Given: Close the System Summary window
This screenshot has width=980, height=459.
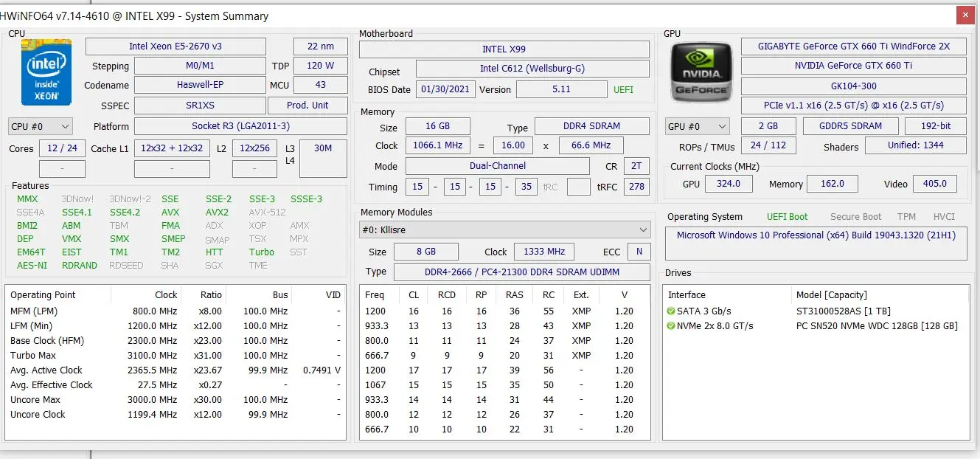Looking at the screenshot, I should click(x=964, y=15).
